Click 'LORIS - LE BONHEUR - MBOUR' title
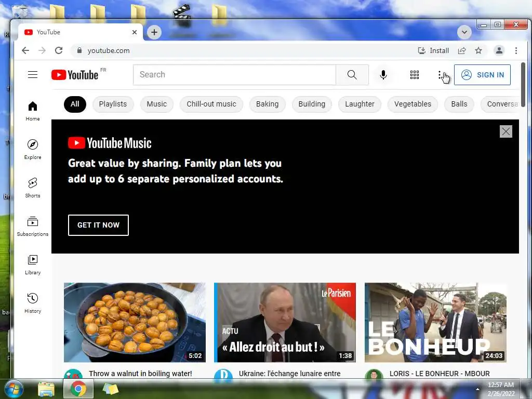 440,374
